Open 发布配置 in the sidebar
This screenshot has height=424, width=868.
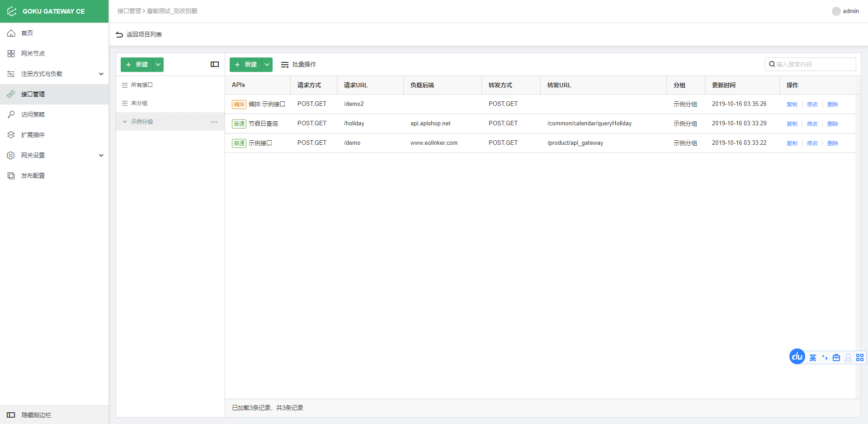tap(54, 176)
